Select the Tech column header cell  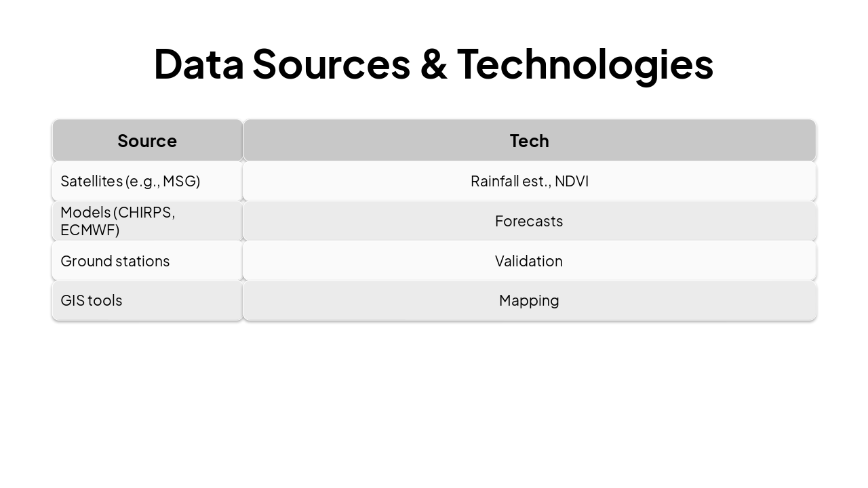529,141
